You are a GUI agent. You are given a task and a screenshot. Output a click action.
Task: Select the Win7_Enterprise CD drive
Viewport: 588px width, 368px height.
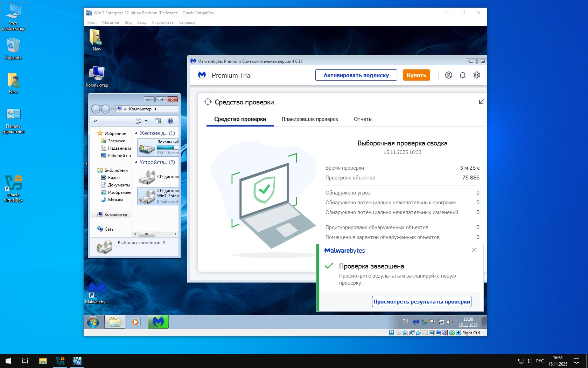pyautogui.click(x=158, y=196)
